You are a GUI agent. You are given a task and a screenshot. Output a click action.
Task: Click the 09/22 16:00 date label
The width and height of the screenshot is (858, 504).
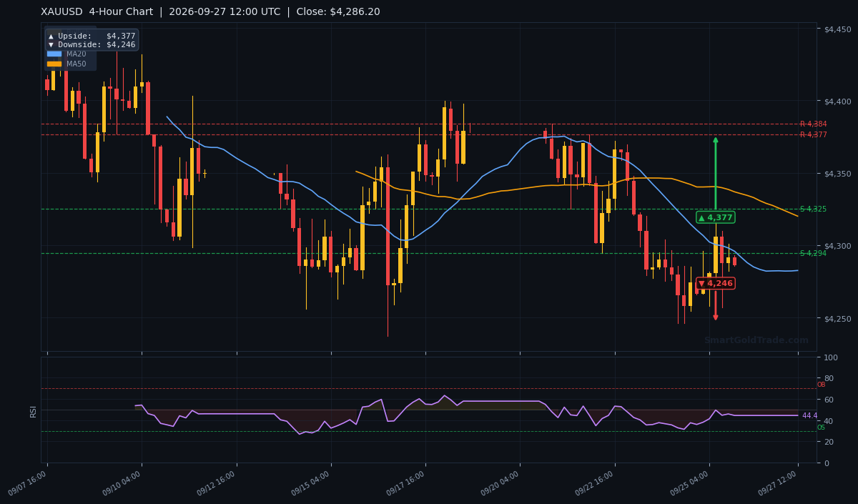(596, 484)
